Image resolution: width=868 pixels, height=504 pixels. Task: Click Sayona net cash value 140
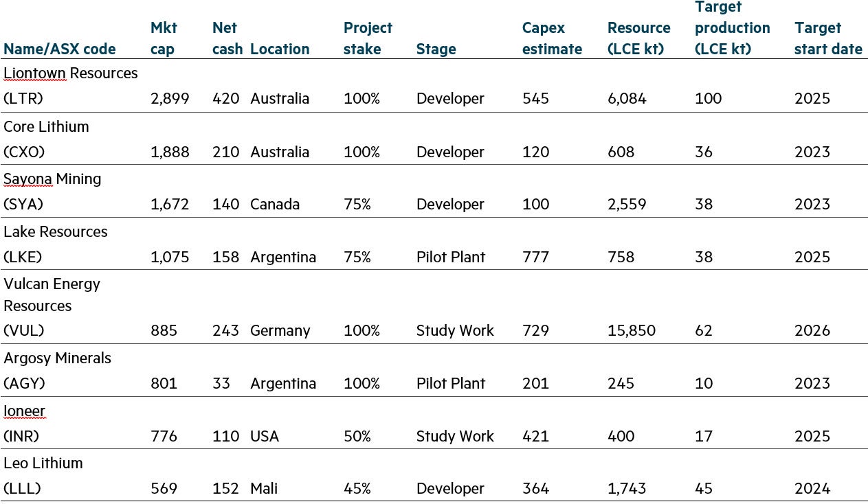pos(226,204)
